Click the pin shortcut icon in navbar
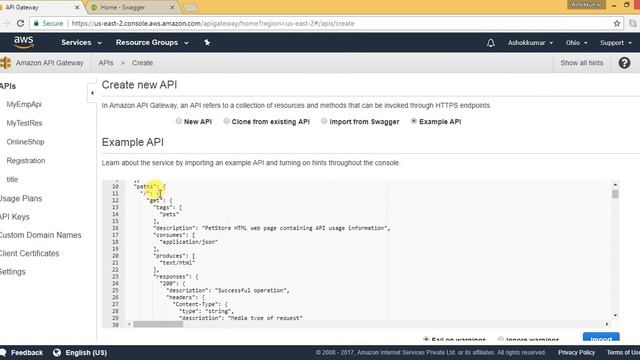 pos(207,42)
